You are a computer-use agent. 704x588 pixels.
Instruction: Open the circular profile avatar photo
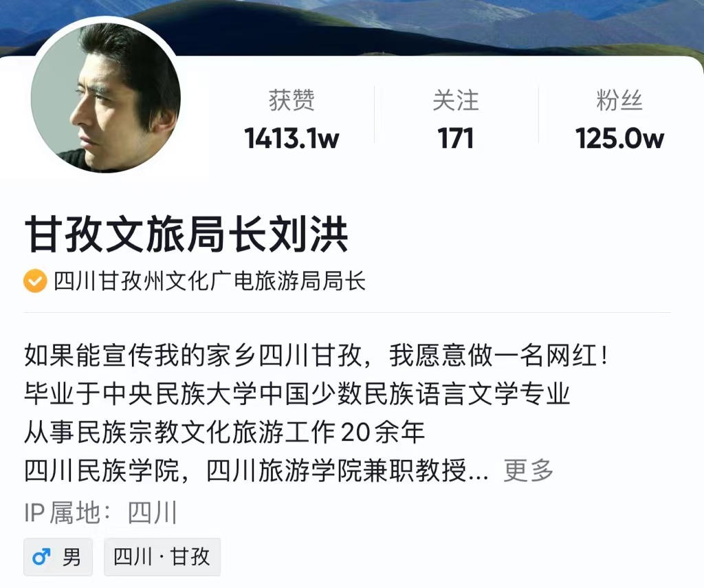[x=105, y=98]
